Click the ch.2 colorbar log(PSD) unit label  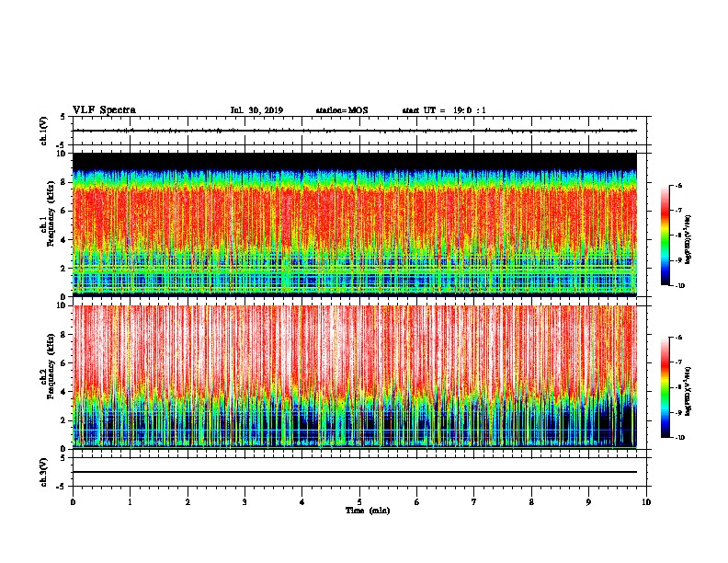pyautogui.click(x=688, y=391)
